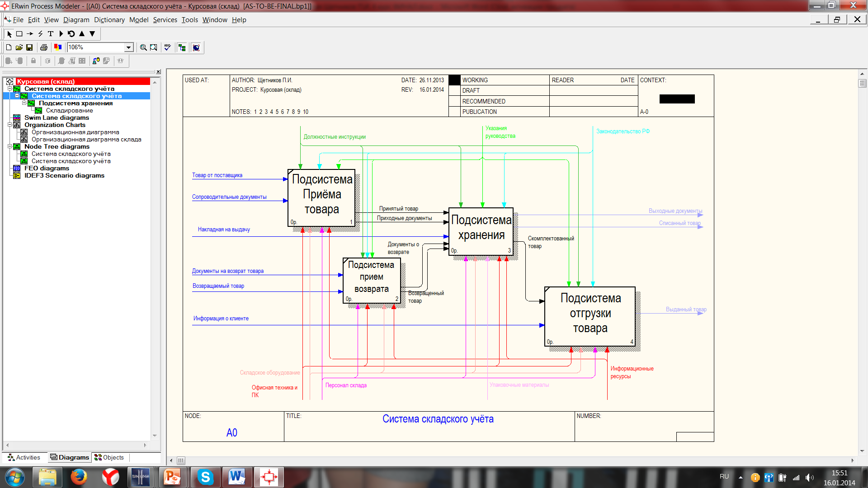
Task: Click the RU language indicator
Action: coord(724,477)
